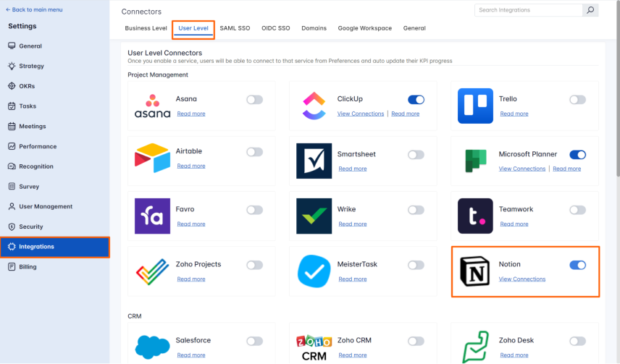
Task: Enable the MeisterTask toggle
Action: pyautogui.click(x=416, y=265)
